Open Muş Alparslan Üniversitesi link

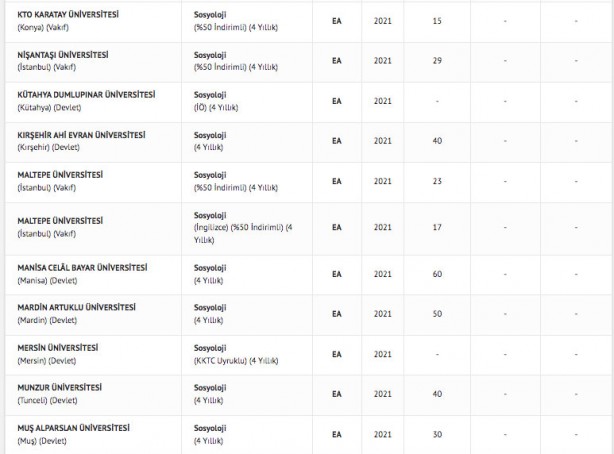74,427
